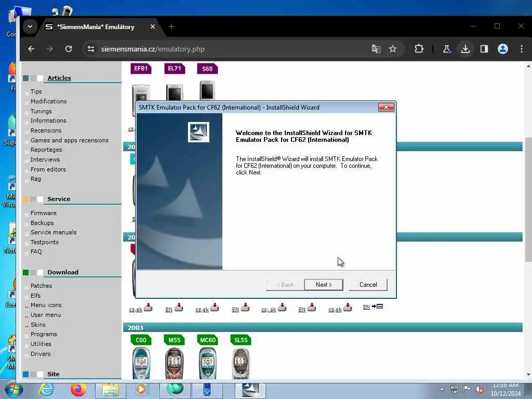532x399 pixels.
Task: Toggle Chrome side panel icon
Action: pos(484,49)
